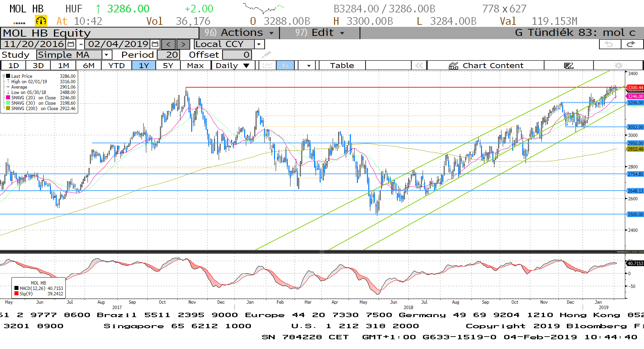Select the 1Y range tab

click(x=144, y=65)
